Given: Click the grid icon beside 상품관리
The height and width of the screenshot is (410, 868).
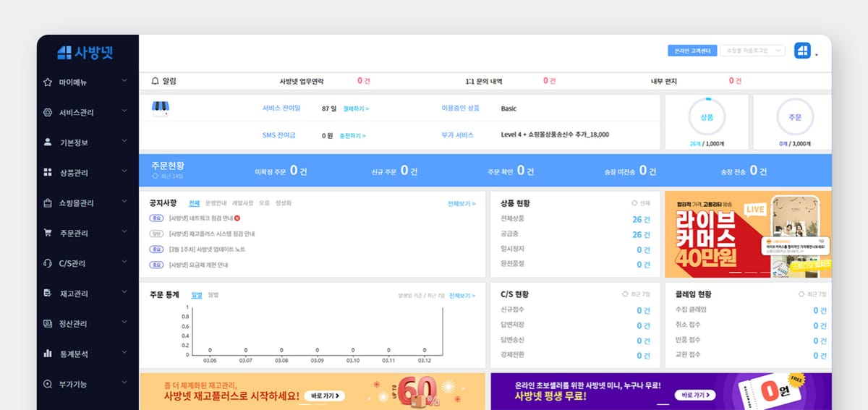Looking at the screenshot, I should coord(48,173).
